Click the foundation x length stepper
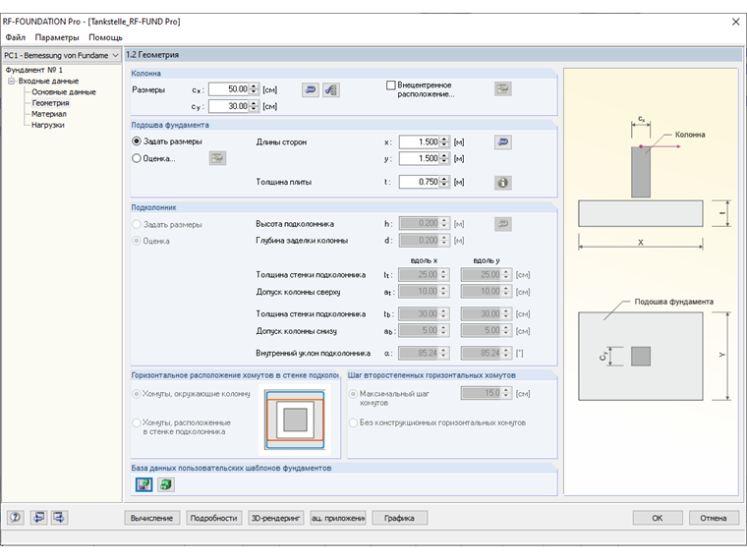747x560 pixels. click(444, 141)
